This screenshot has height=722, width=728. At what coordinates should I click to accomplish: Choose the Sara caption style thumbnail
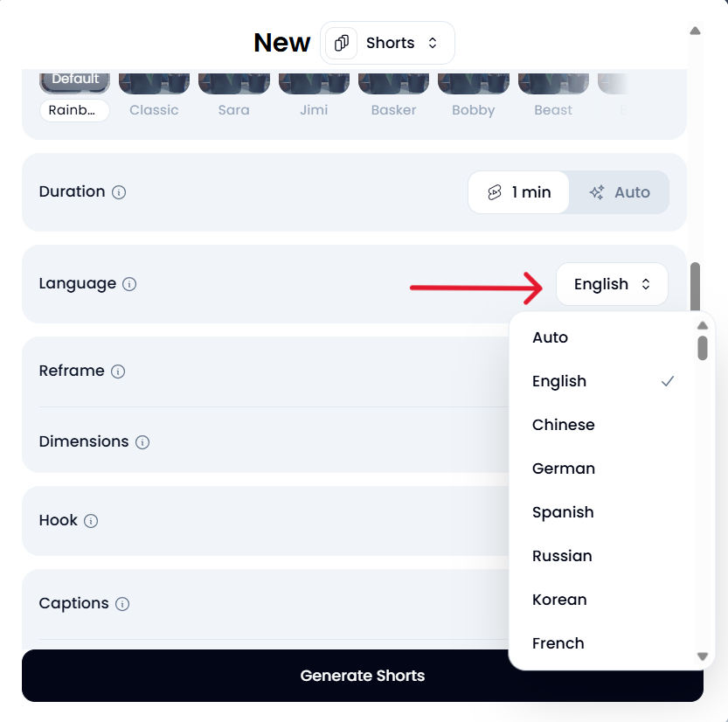click(x=234, y=82)
